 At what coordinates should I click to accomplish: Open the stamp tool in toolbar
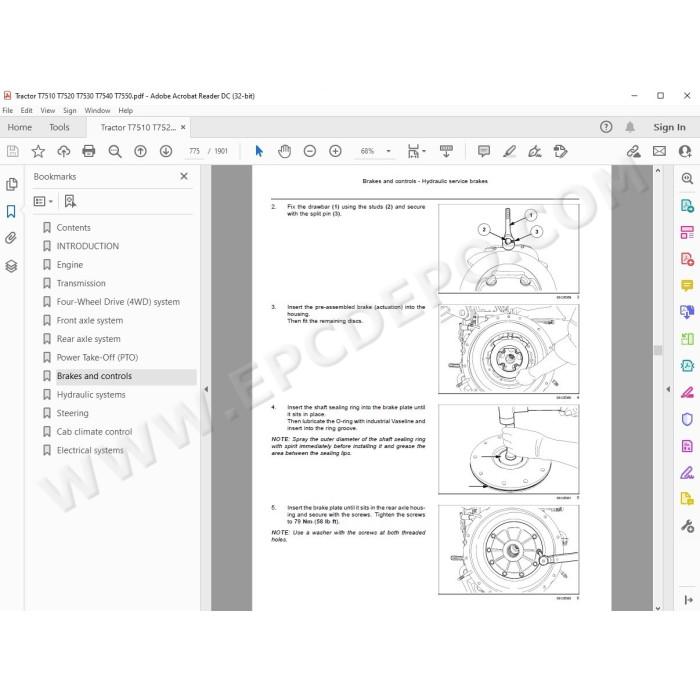click(x=560, y=151)
